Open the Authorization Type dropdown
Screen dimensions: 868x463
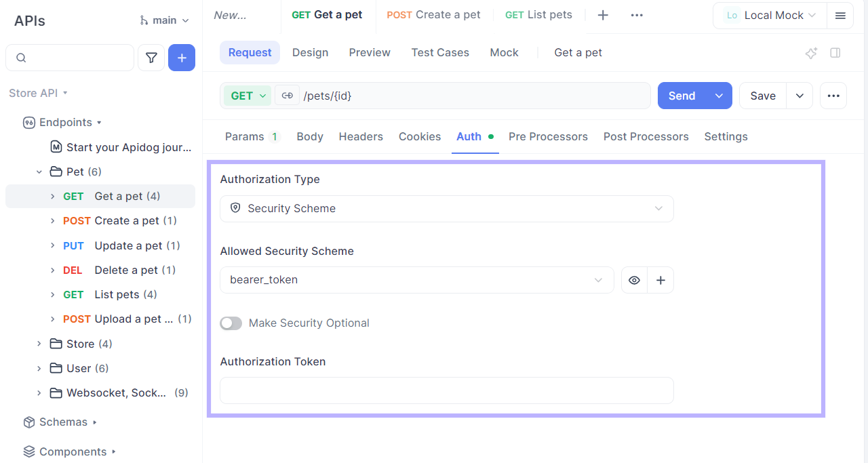(447, 209)
